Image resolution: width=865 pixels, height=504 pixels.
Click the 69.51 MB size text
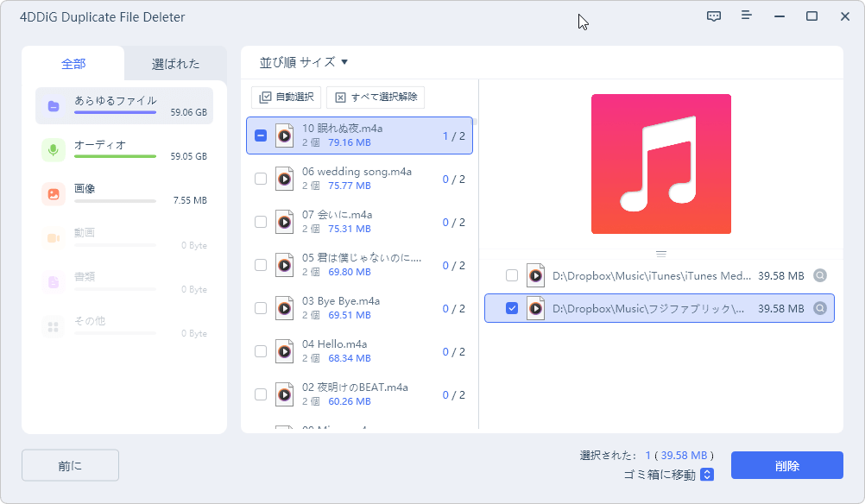pyautogui.click(x=350, y=315)
